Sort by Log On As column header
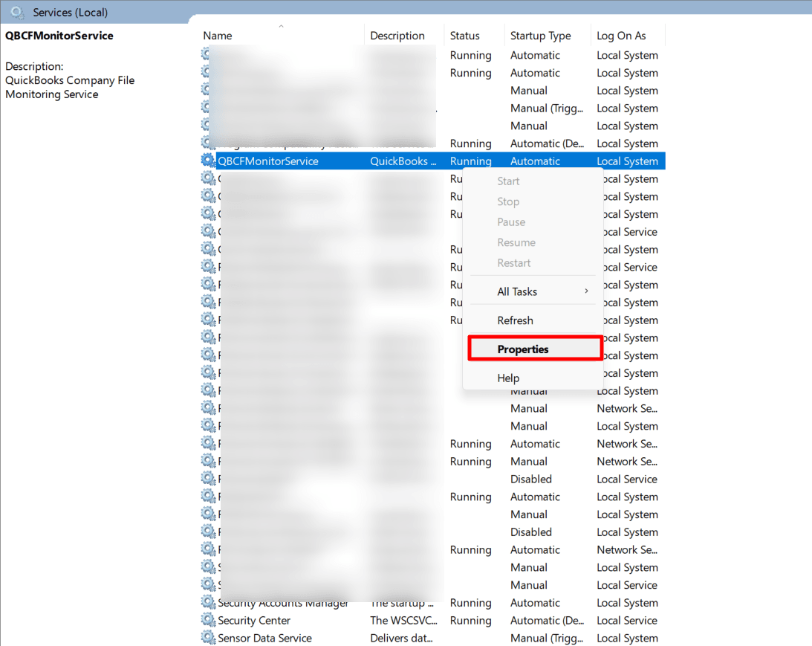Viewport: 812px width, 646px height. [x=621, y=36]
